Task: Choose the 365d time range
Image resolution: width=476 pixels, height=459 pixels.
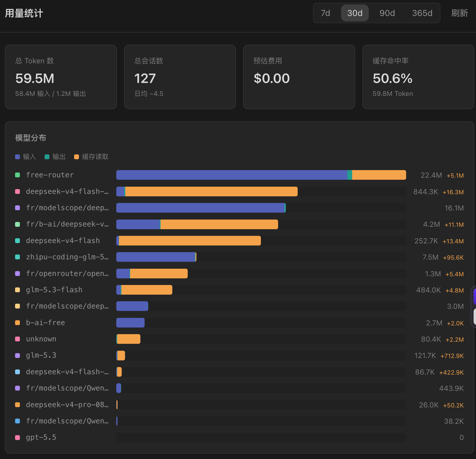Action: click(x=422, y=13)
